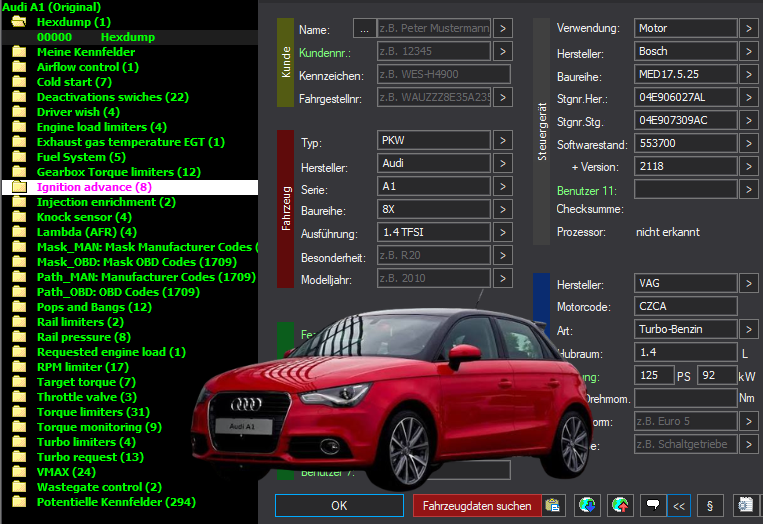Open the arrow next to the Kundennr. field
Screen dimensions: 763x524
(x=503, y=51)
